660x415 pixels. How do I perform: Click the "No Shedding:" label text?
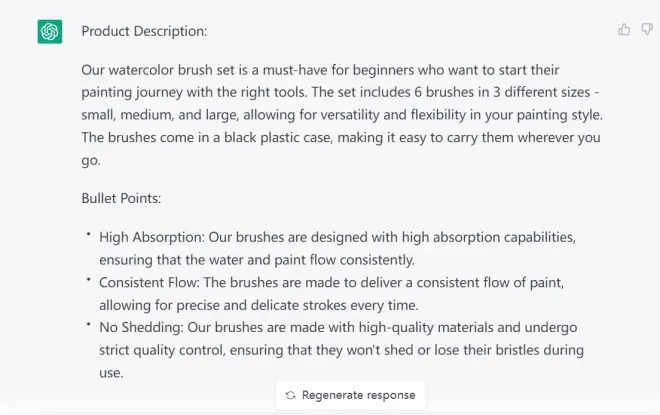[x=141, y=327]
